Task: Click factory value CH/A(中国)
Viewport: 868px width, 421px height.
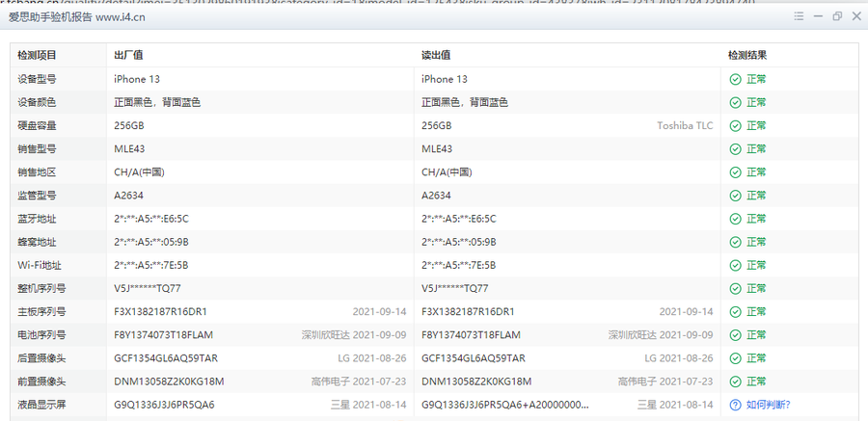Action: click(x=139, y=172)
